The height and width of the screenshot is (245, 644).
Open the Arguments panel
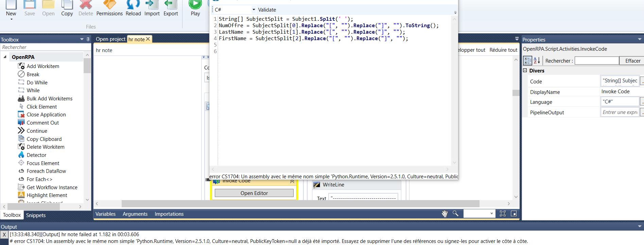tap(135, 214)
